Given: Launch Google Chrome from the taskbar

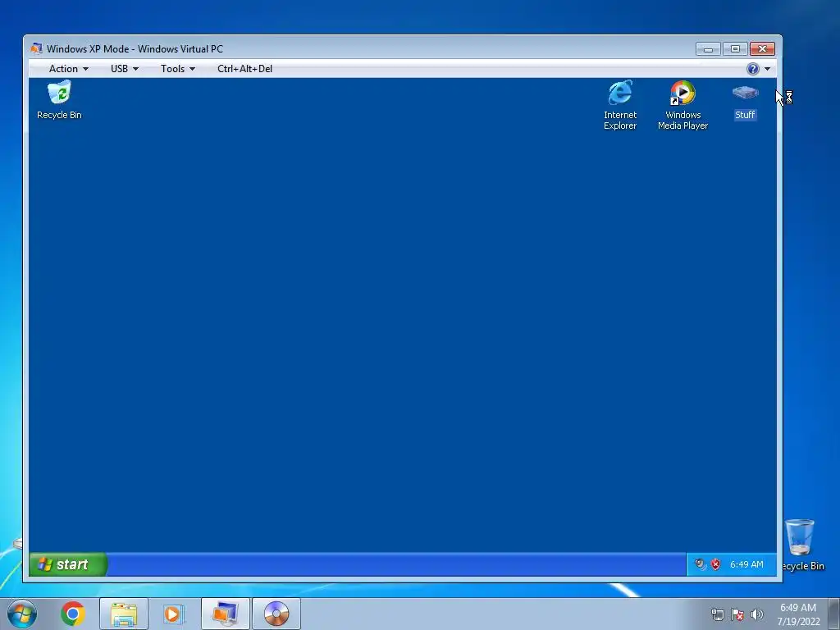Looking at the screenshot, I should pyautogui.click(x=72, y=614).
